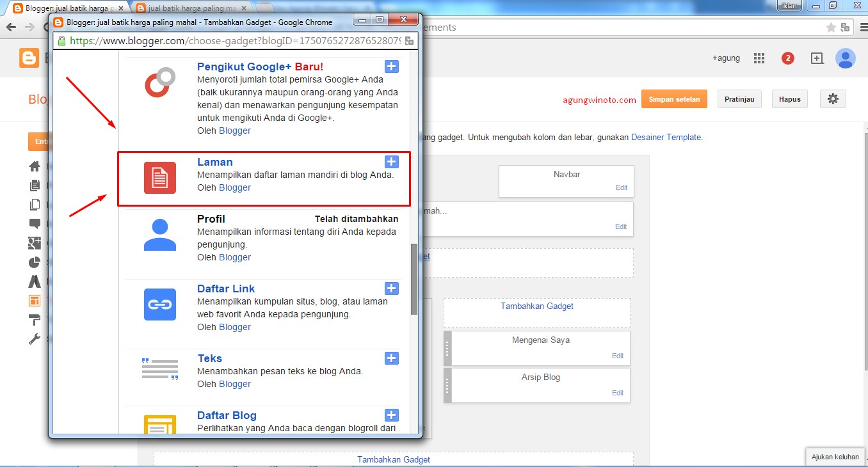
Task: Edit the Navbar gadget
Action: click(621, 188)
